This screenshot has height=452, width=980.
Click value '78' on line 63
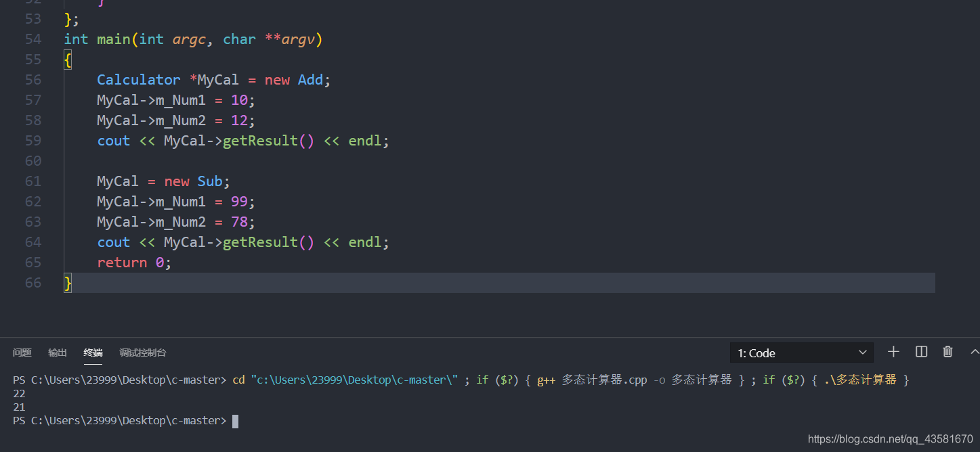click(239, 222)
